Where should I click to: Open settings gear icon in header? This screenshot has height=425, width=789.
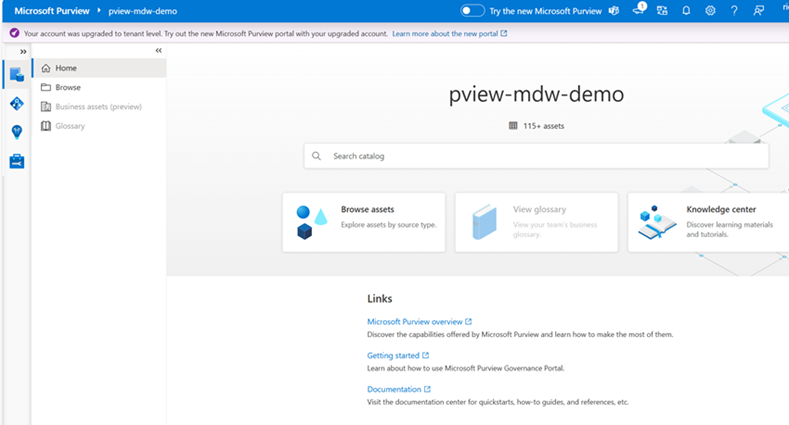(710, 11)
